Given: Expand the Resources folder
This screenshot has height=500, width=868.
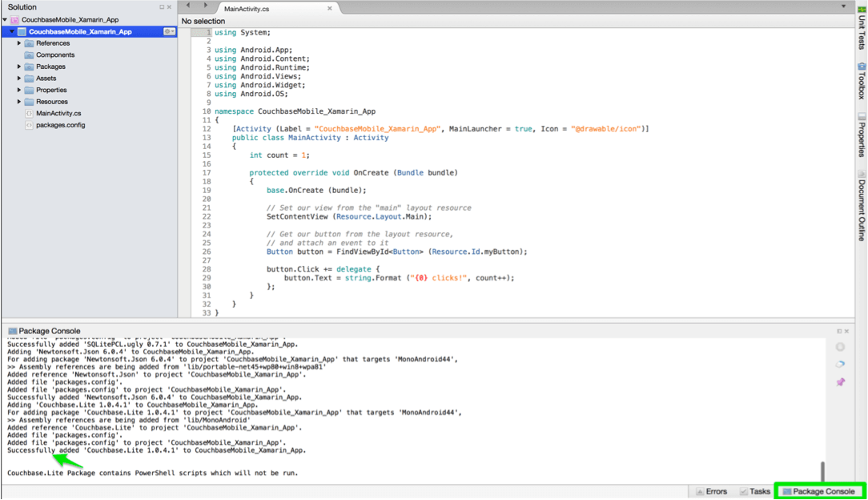Looking at the screenshot, I should (x=19, y=101).
